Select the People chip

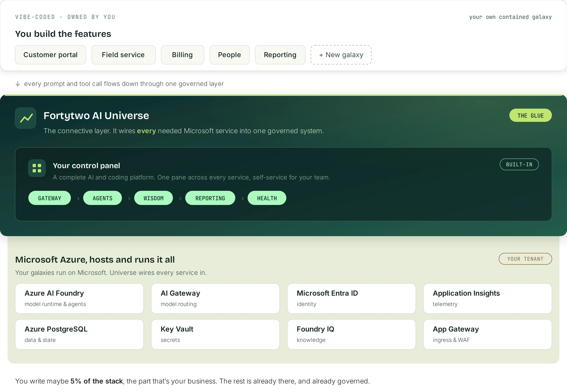point(229,55)
